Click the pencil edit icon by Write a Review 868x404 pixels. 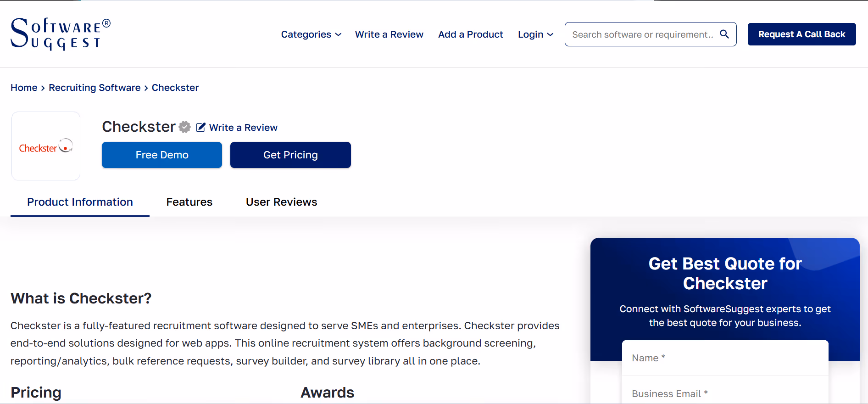point(200,128)
